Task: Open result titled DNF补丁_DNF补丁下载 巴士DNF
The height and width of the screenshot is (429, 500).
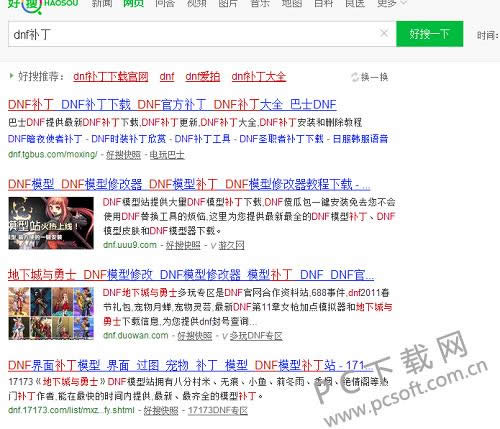Action: click(172, 105)
